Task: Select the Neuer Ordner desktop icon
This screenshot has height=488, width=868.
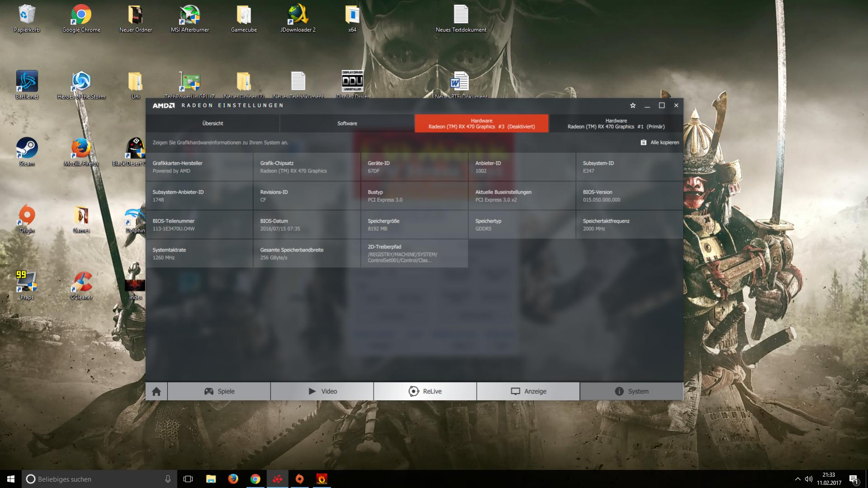Action: click(x=135, y=19)
